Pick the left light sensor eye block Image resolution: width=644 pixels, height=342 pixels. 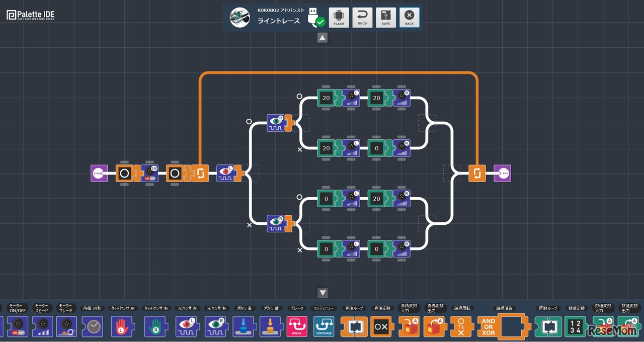click(187, 326)
